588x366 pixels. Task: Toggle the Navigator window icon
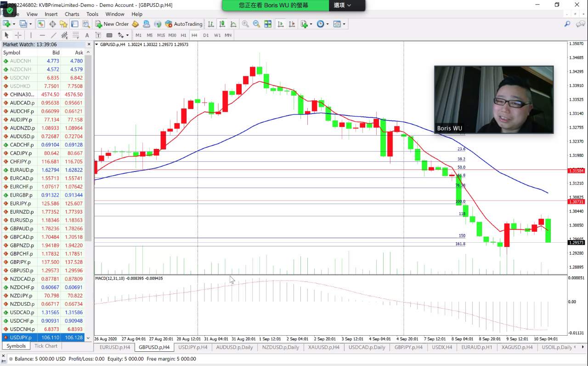click(x=63, y=24)
